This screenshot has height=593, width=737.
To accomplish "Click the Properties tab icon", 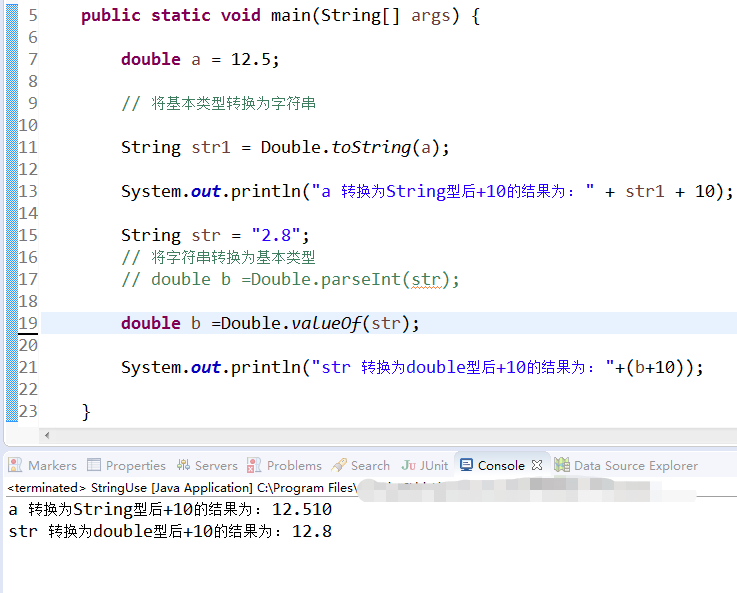I will [94, 465].
